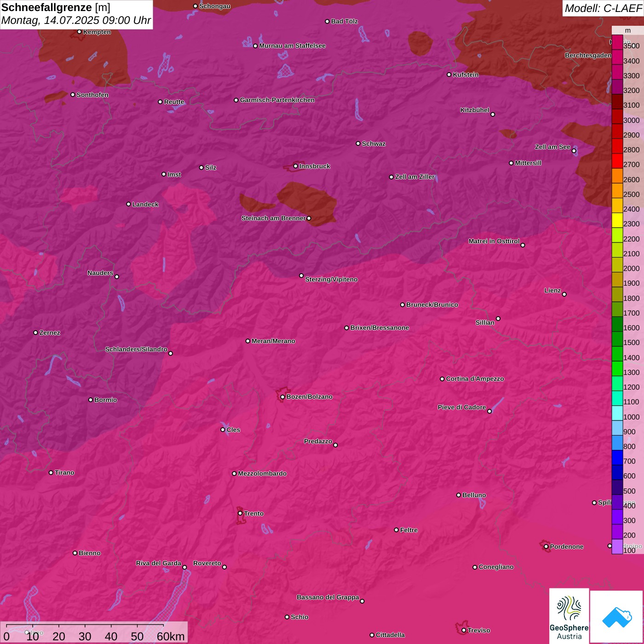Click the GeoSphere Austria logo
644x644 pixels.
pos(569,615)
